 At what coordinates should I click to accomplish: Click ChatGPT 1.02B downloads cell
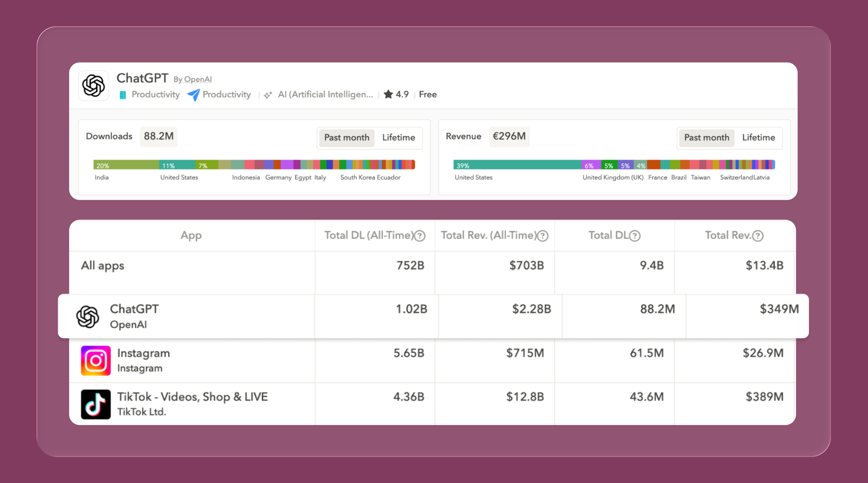411,309
